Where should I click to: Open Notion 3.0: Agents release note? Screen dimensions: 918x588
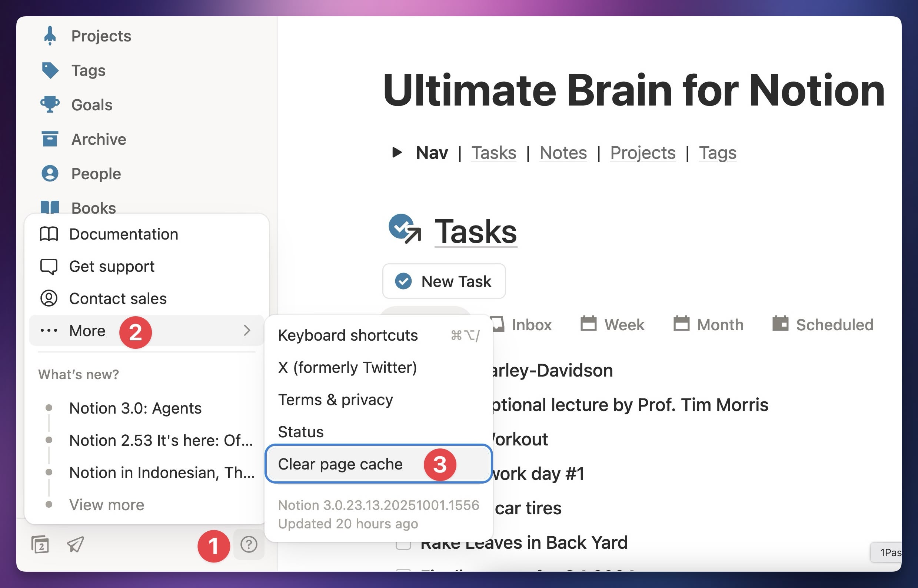[x=135, y=408]
